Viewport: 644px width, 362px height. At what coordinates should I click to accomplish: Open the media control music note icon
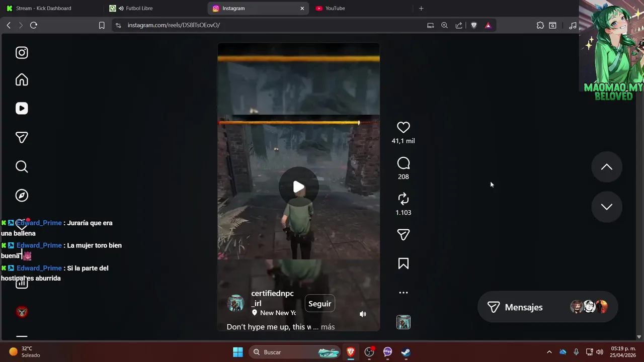tap(573, 25)
